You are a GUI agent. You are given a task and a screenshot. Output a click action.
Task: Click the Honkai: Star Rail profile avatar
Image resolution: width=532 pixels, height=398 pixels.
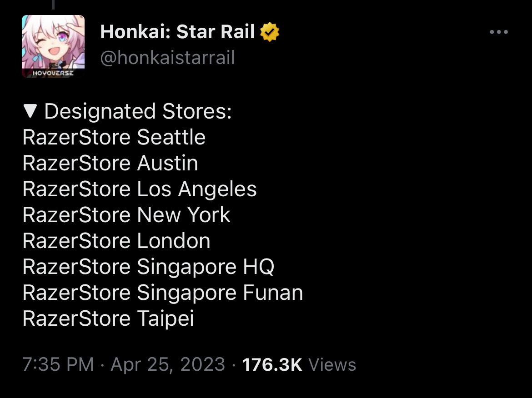pyautogui.click(x=53, y=45)
